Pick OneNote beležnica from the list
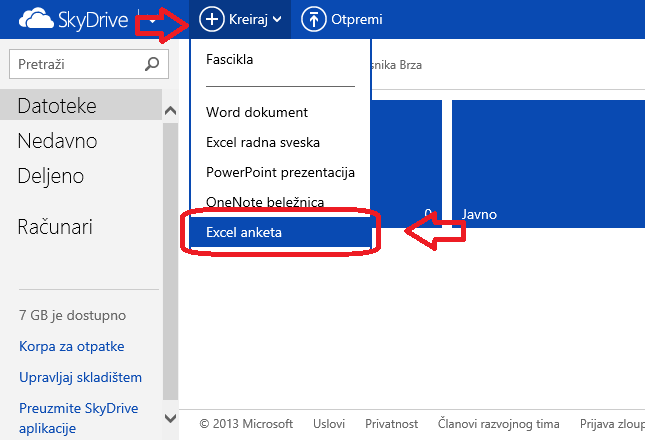This screenshot has width=645, height=440. [x=265, y=202]
